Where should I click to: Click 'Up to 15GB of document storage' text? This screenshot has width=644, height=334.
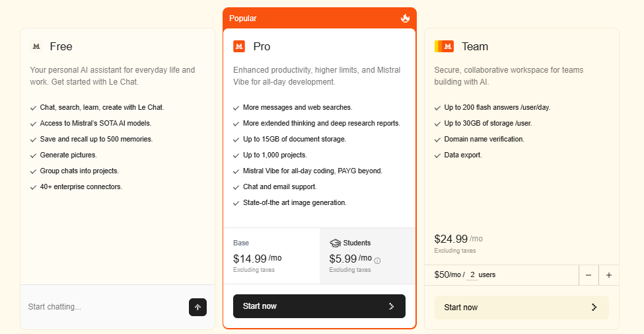295,139
